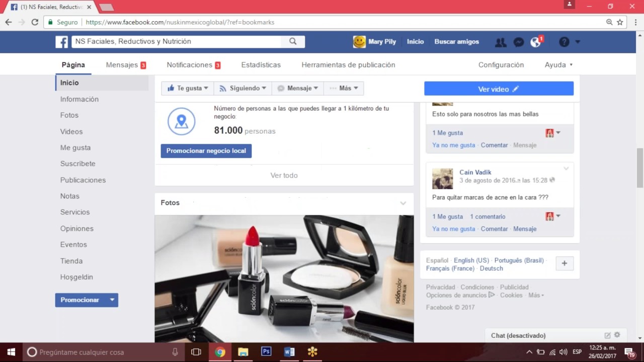Open Herramientas de publicación
The height and width of the screenshot is (362, 644).
point(348,64)
